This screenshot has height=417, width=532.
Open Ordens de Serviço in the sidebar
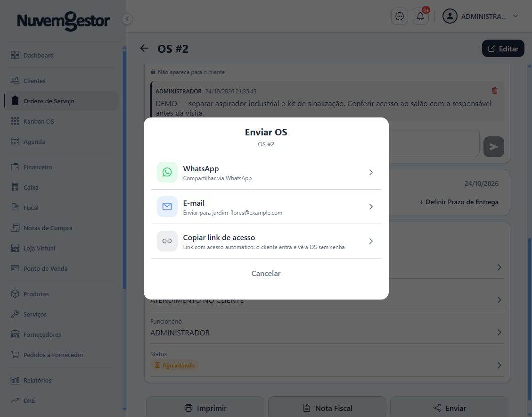point(61,101)
